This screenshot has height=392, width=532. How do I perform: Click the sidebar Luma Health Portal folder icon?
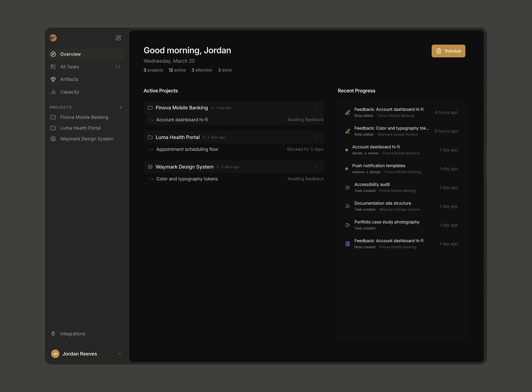[53, 128]
